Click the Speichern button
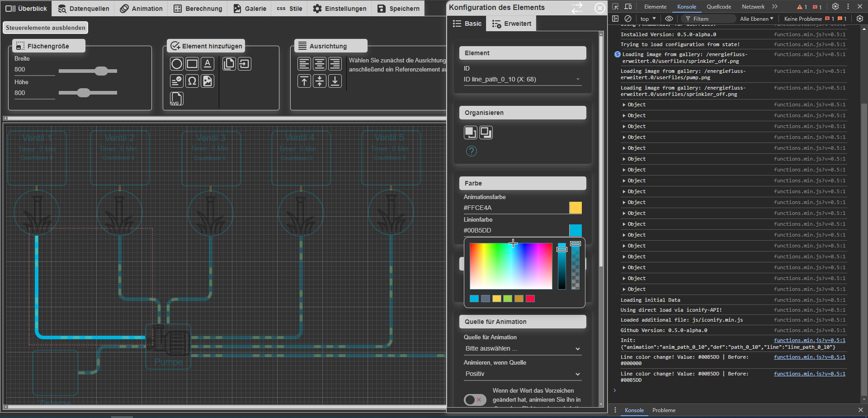Image resolution: width=868 pixels, height=418 pixels. [398, 8]
